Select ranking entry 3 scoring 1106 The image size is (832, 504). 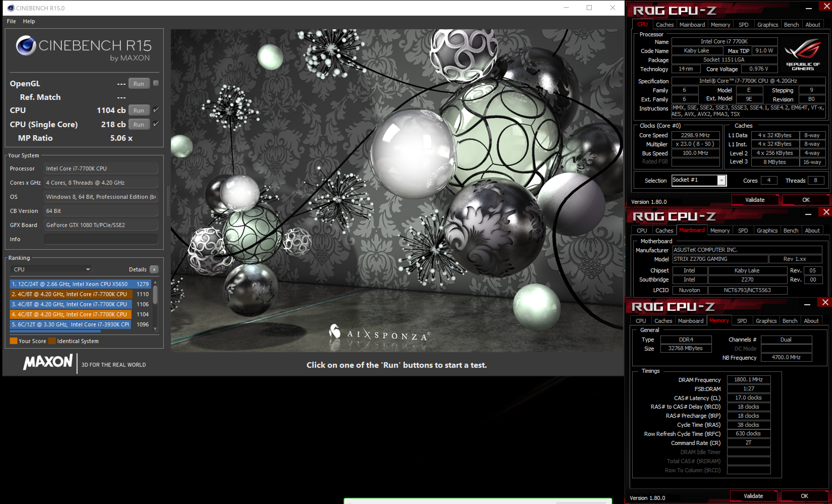(80, 304)
